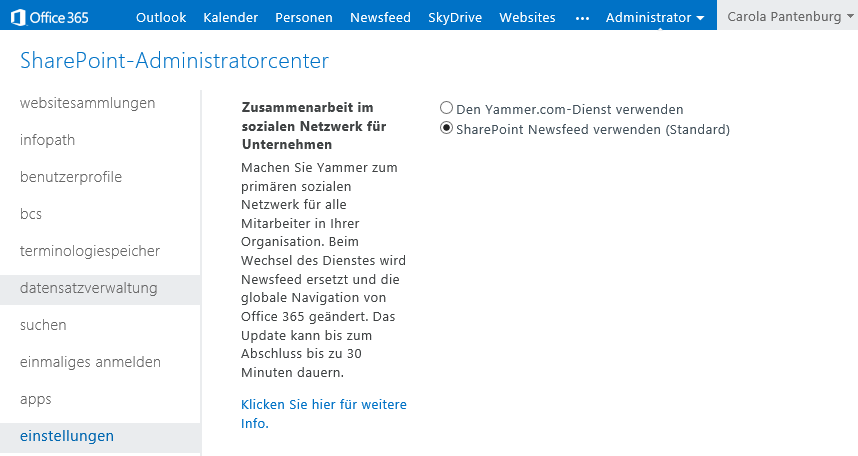The width and height of the screenshot is (858, 456).
Task: Open benutzerprofile in the sidebar
Action: [x=71, y=177]
